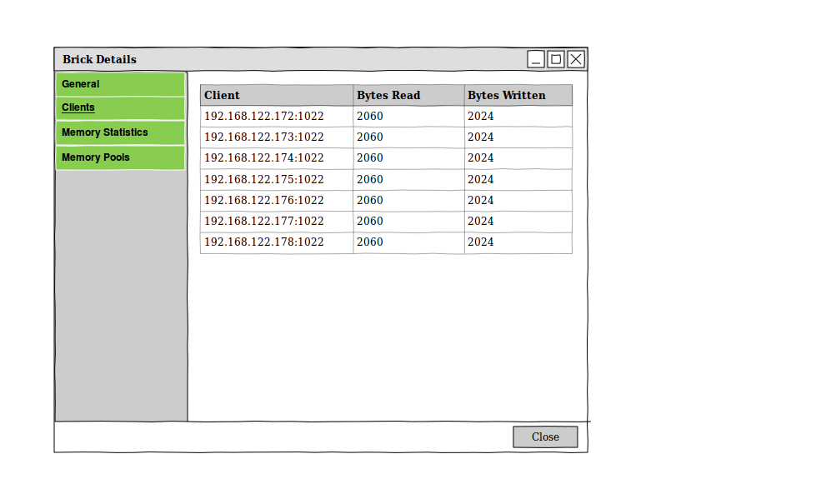Select the 192.168.122.177:1022 client entry
Viewport: 831px width, 504px height.
point(264,222)
